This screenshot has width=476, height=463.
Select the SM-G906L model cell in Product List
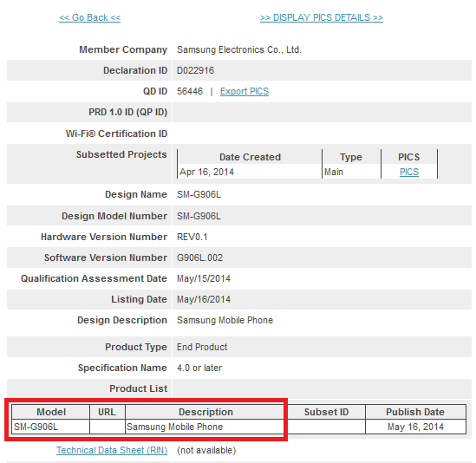point(50,427)
